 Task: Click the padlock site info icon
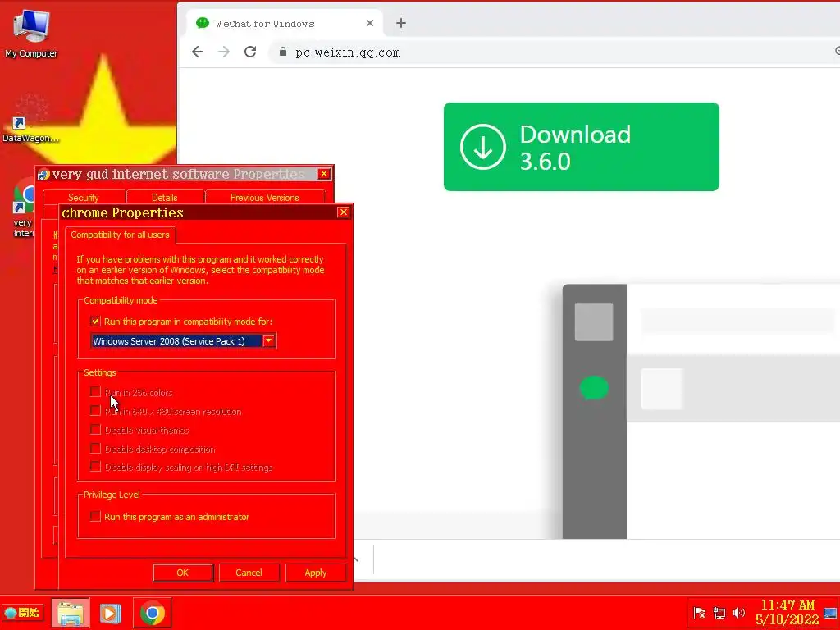pos(282,52)
